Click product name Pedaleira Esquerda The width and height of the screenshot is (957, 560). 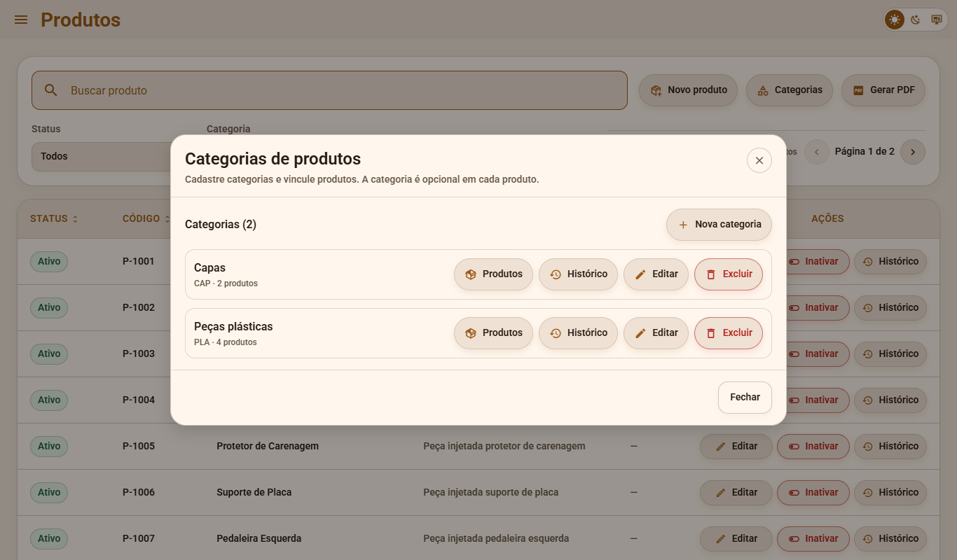click(x=259, y=539)
